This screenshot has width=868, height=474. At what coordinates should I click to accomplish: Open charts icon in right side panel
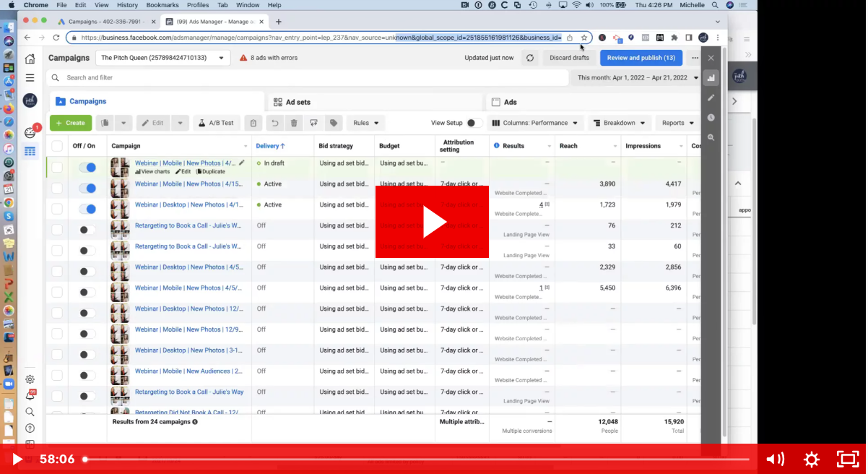(711, 78)
